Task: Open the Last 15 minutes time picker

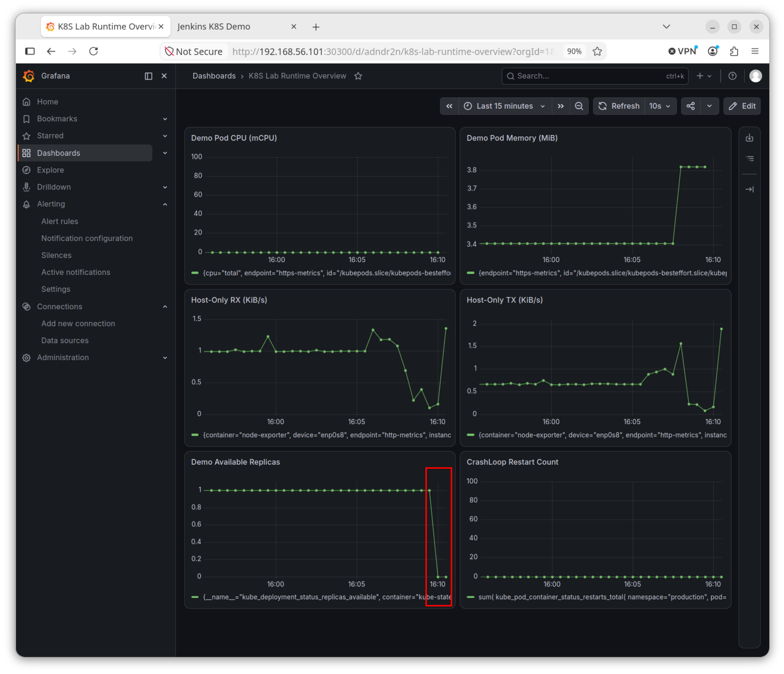Action: 505,106
